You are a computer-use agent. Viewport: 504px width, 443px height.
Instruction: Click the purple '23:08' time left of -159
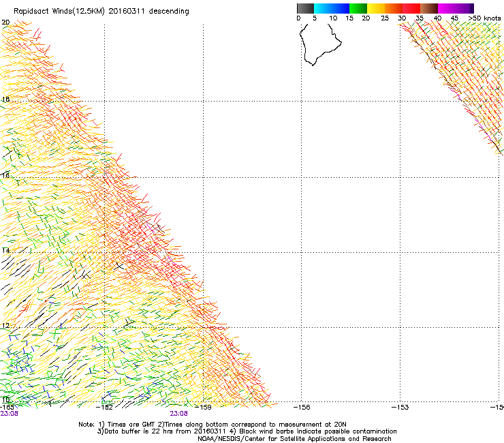178,414
